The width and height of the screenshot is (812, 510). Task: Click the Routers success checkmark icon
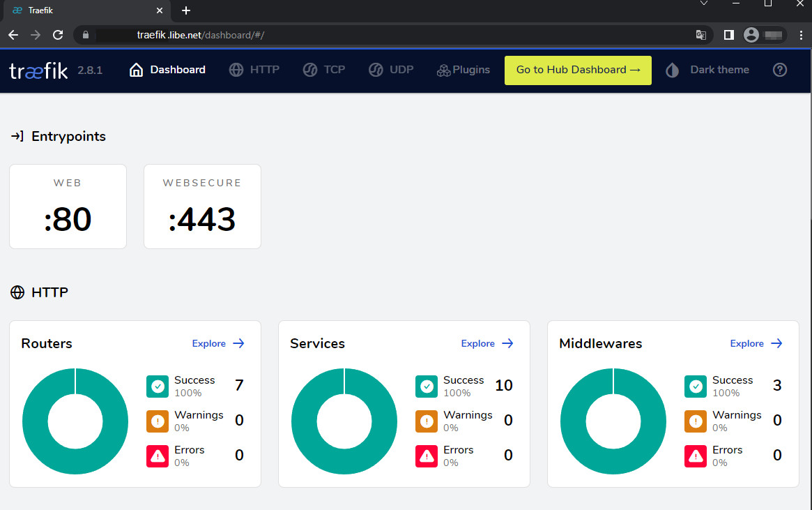point(158,386)
